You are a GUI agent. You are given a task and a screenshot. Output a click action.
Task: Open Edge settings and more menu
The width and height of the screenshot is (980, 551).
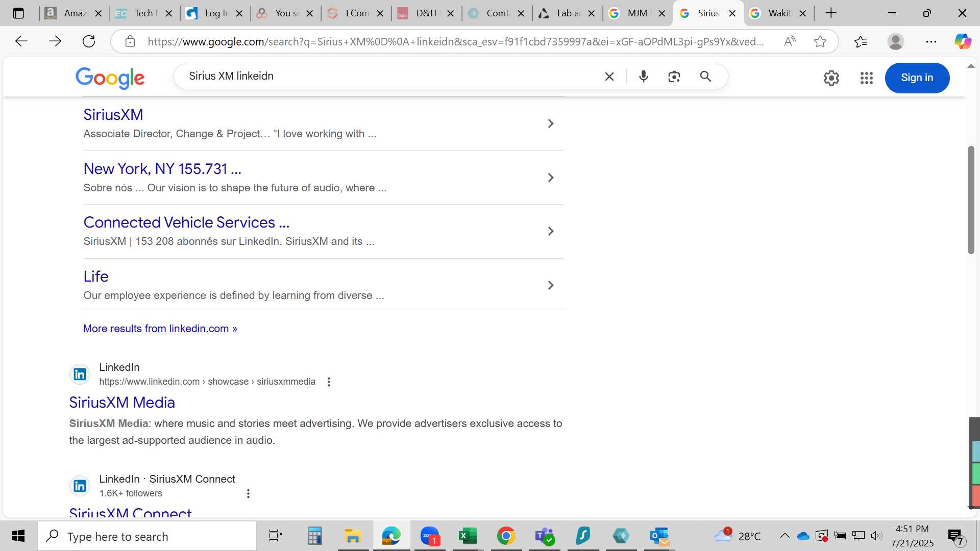pyautogui.click(x=931, y=41)
